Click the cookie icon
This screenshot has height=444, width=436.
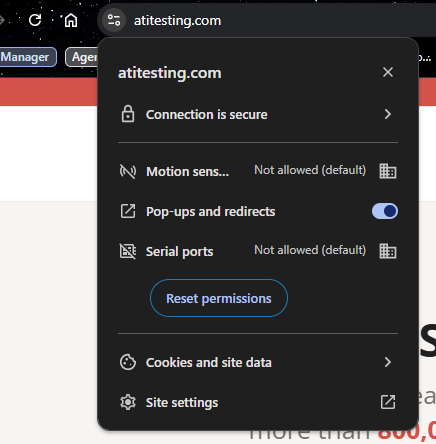pos(128,362)
